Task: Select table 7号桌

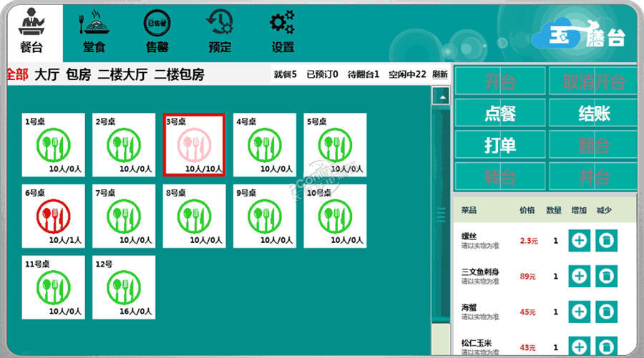Action: click(x=124, y=216)
